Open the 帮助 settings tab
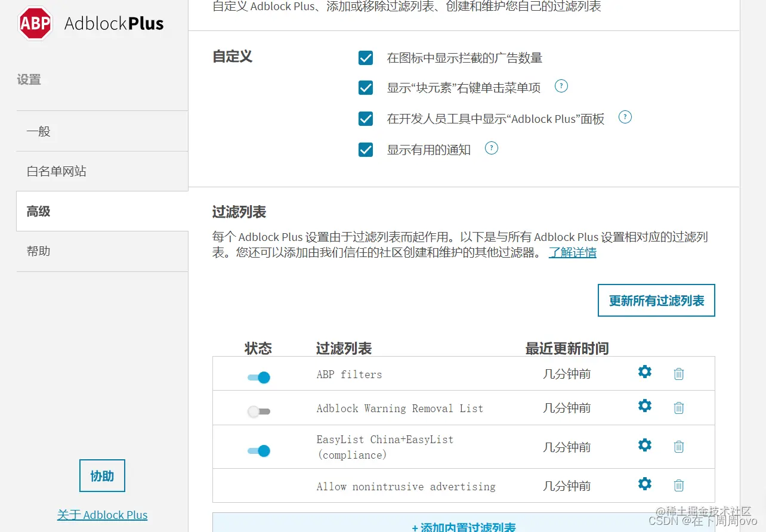 pos(102,251)
